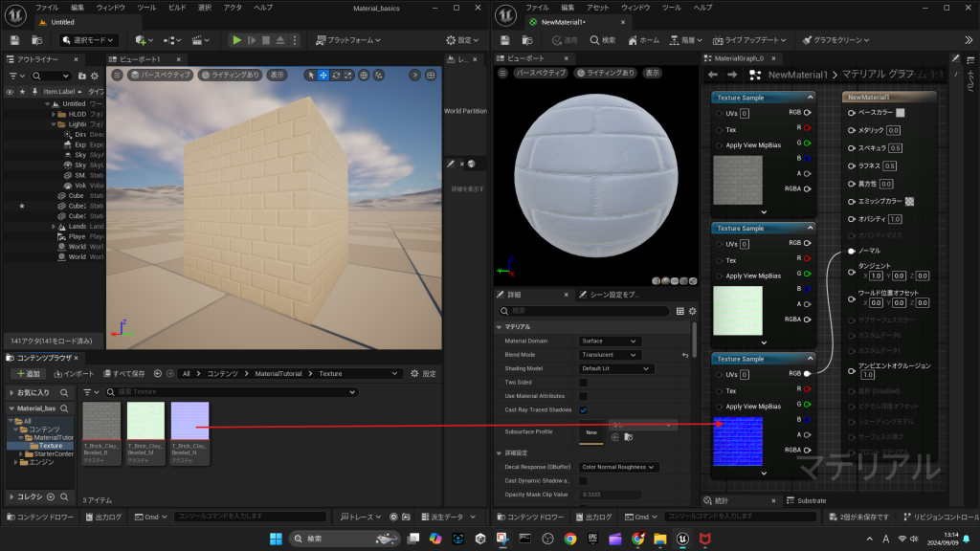Click the 追加 button in Content Browser
Viewport: 980px width, 551px height.
pyautogui.click(x=27, y=373)
